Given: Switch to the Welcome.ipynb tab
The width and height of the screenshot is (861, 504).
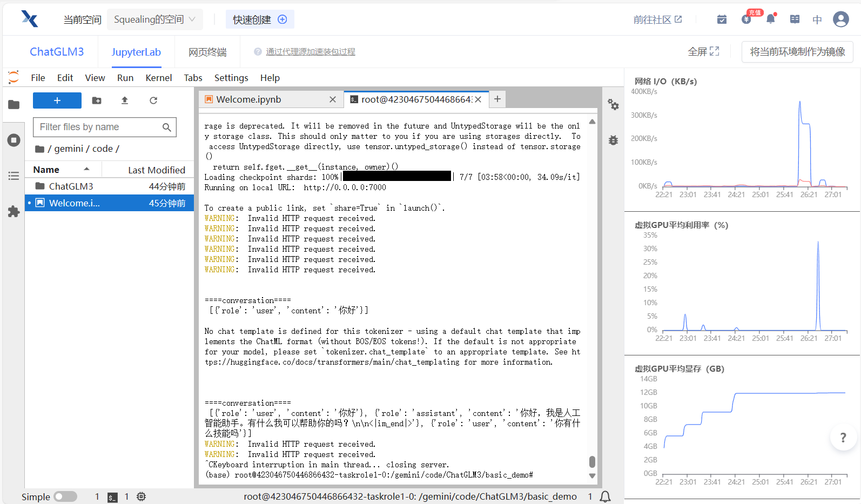Looking at the screenshot, I should [x=248, y=99].
